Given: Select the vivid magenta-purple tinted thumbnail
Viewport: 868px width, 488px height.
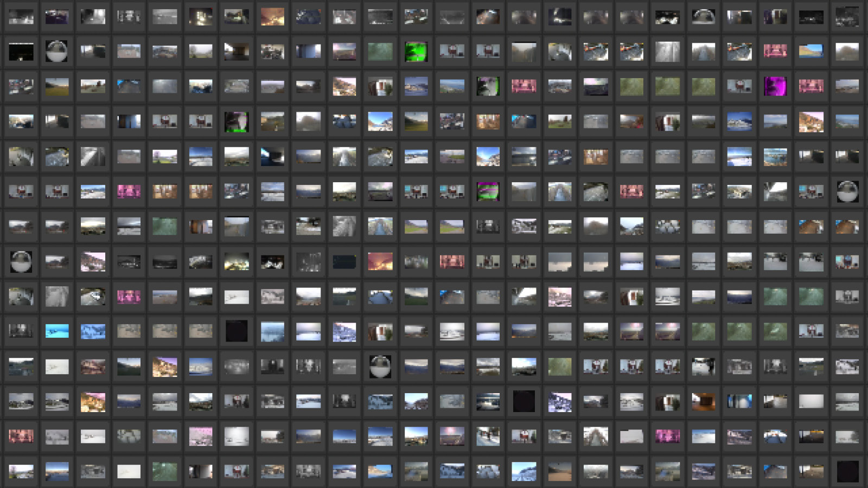Looking at the screenshot, I should pos(775,86).
